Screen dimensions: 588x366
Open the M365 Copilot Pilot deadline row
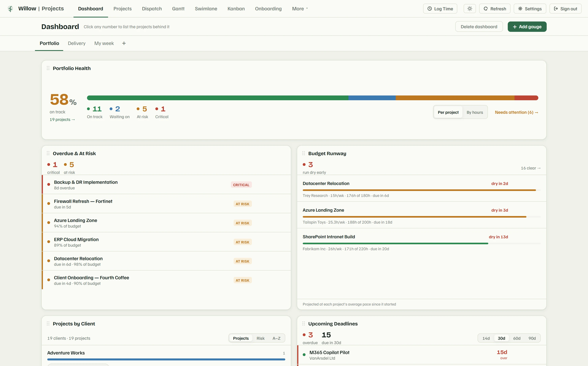pos(422,355)
